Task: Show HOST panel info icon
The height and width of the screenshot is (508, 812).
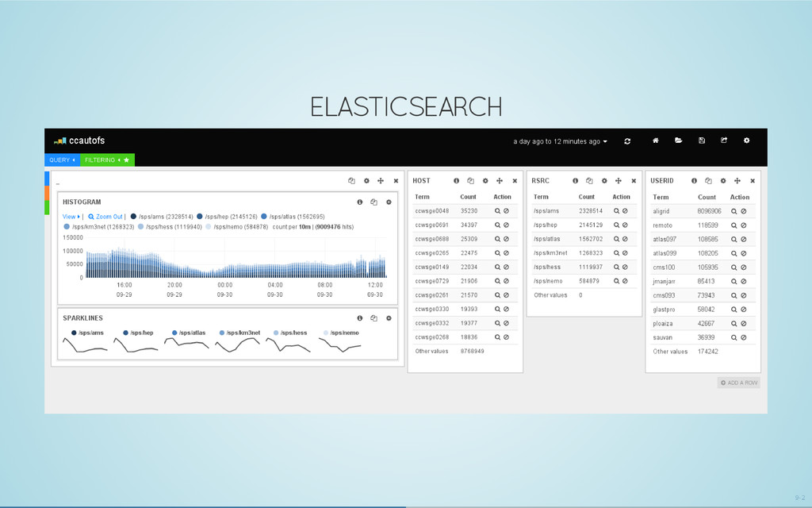Action: tap(456, 181)
